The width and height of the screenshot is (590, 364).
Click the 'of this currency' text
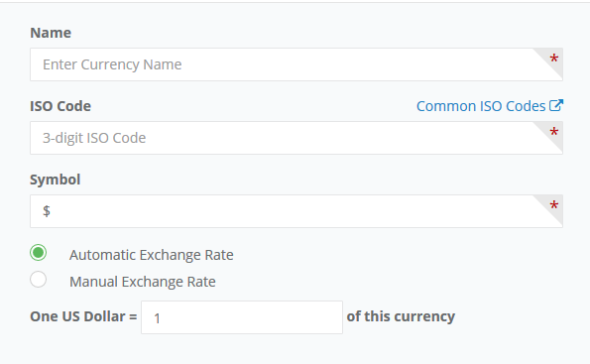(x=401, y=316)
